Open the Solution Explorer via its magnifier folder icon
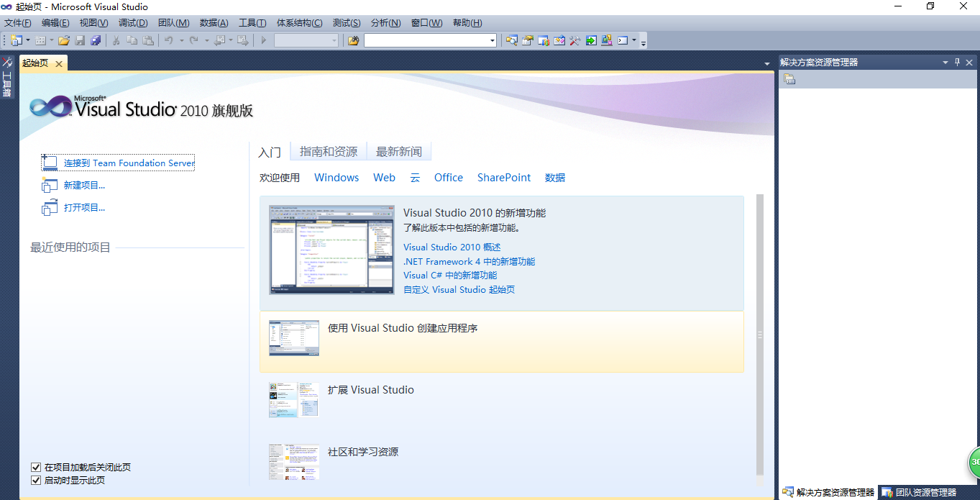 click(512, 40)
